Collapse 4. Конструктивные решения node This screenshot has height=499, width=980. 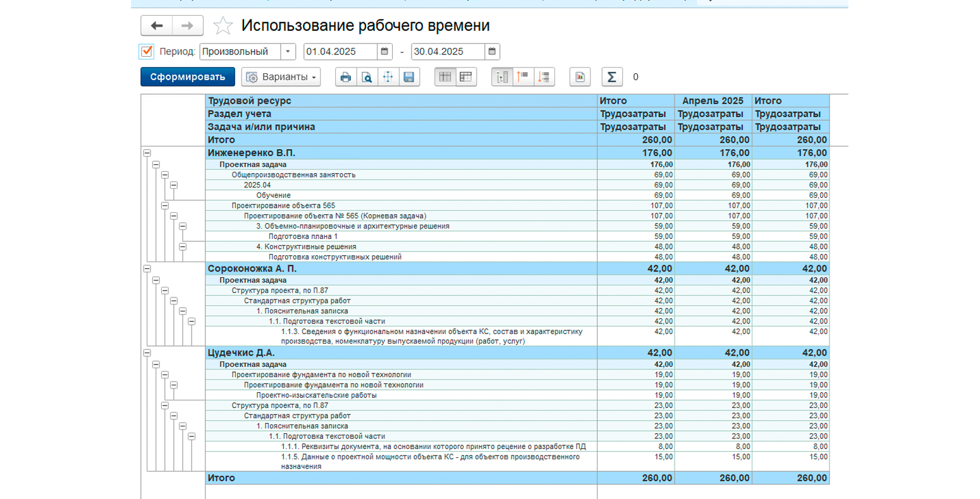182,247
